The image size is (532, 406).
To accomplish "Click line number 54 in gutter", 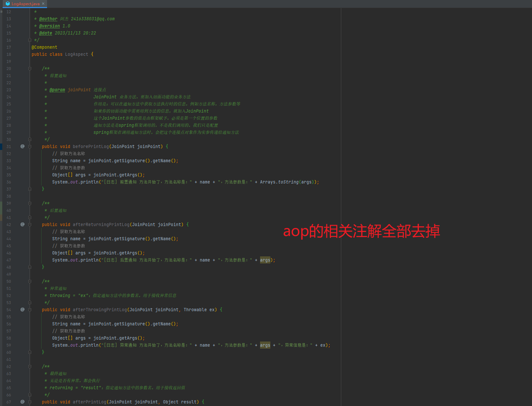I will click(9, 310).
